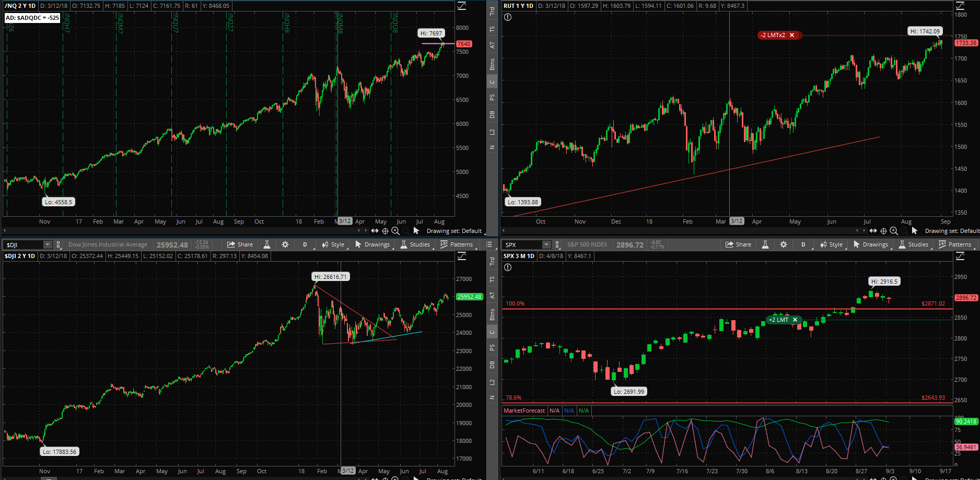The width and height of the screenshot is (980, 480).
Task: Open the D timeframe dropdown in the $DJI toolbar
Action: [x=305, y=244]
